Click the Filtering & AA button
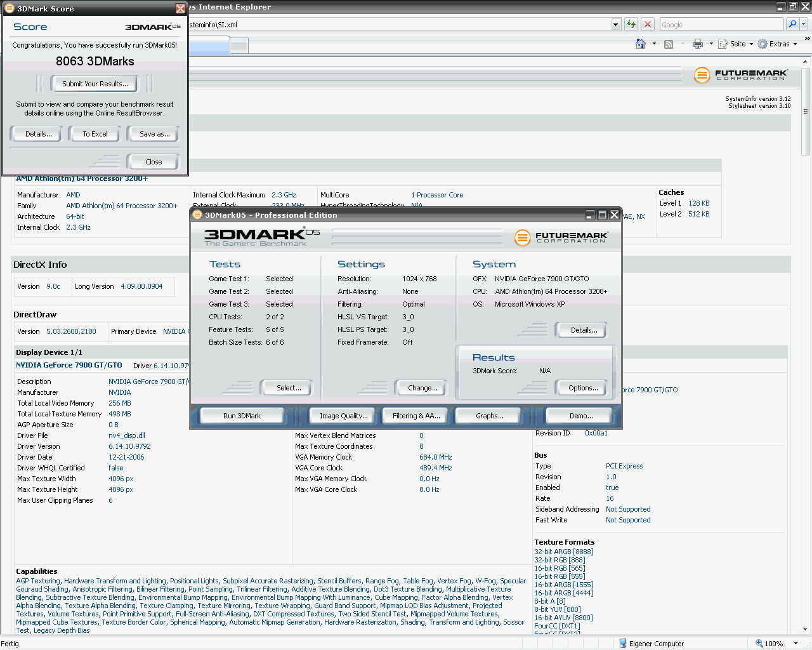812x650 pixels. [x=416, y=416]
